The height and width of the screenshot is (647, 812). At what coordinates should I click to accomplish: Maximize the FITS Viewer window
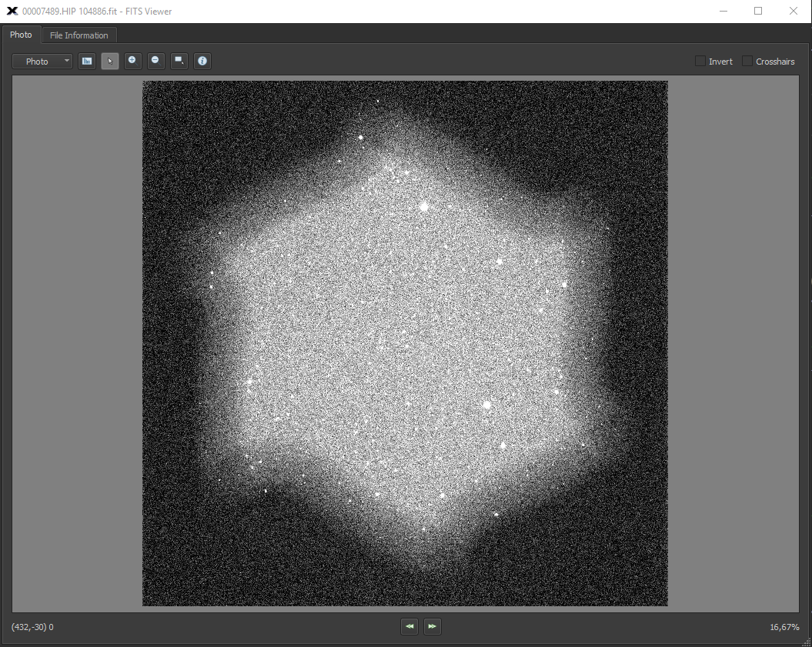[758, 11]
